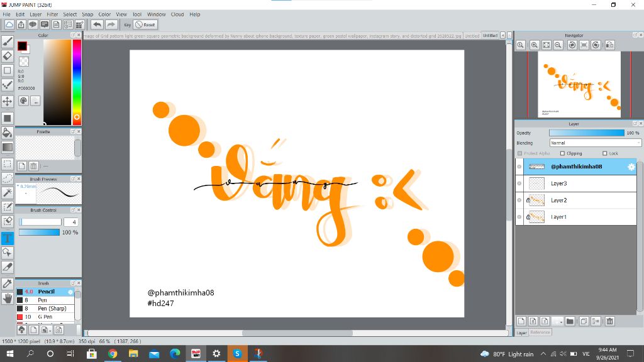
Task: Click the Redo arrow button
Action: [111, 25]
